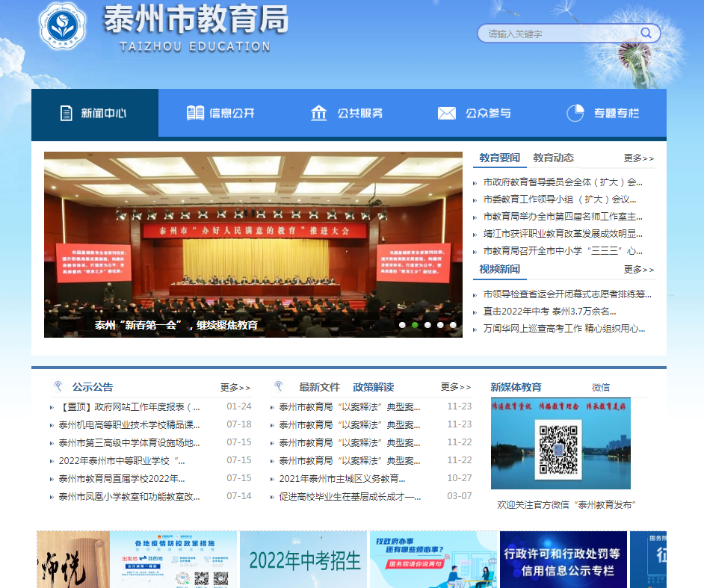This screenshot has width=704, height=588.
Task: Open news 市教育局召开全市中小学“三三三”心...
Action: click(x=563, y=251)
